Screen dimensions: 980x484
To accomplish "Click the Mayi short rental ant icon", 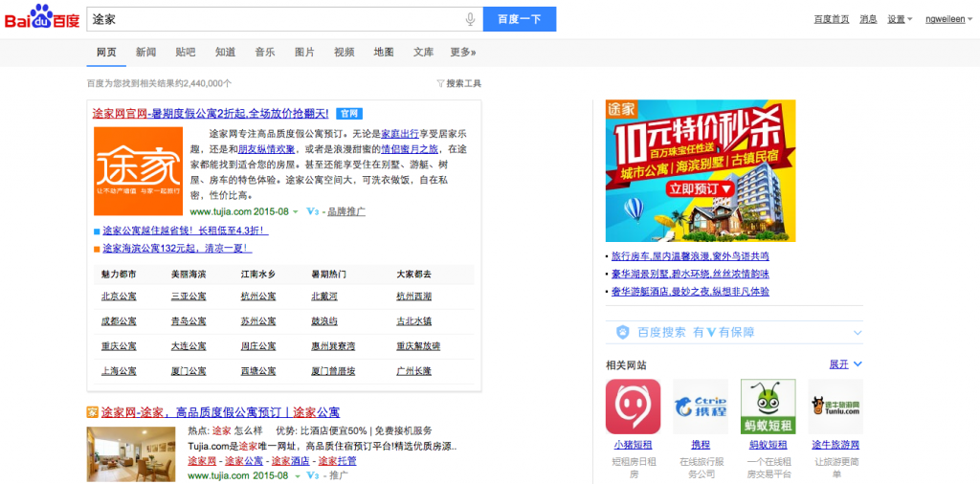I will coord(768,407).
